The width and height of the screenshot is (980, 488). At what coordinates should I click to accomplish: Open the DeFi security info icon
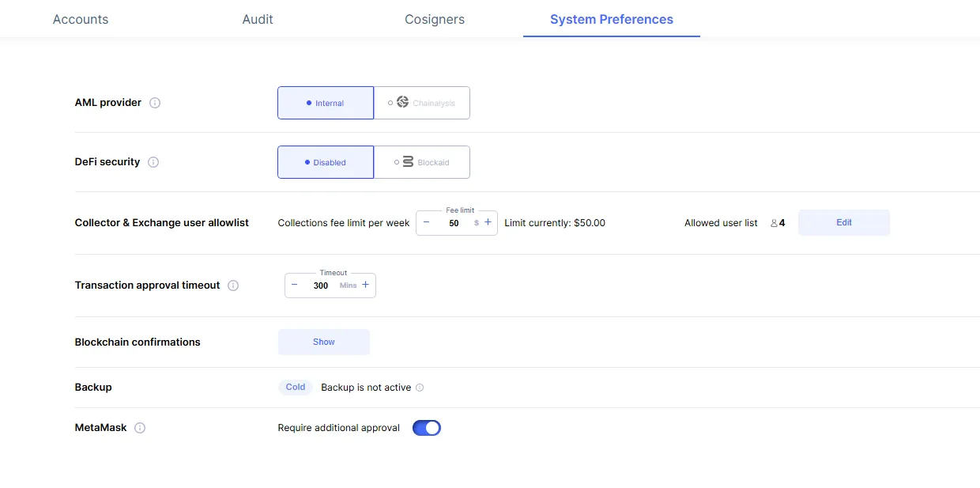[153, 162]
